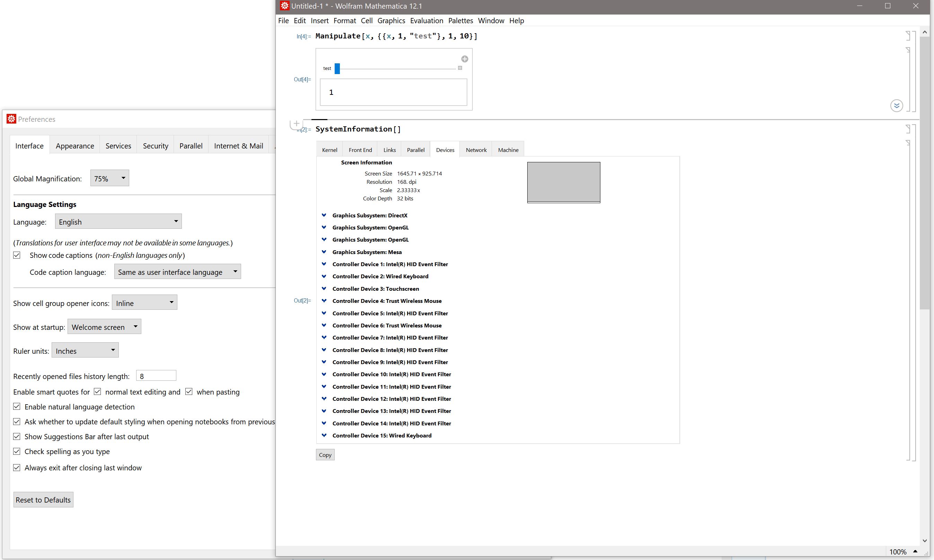Select the Parallel tab in Preferences
The height and width of the screenshot is (560, 934).
tap(190, 145)
